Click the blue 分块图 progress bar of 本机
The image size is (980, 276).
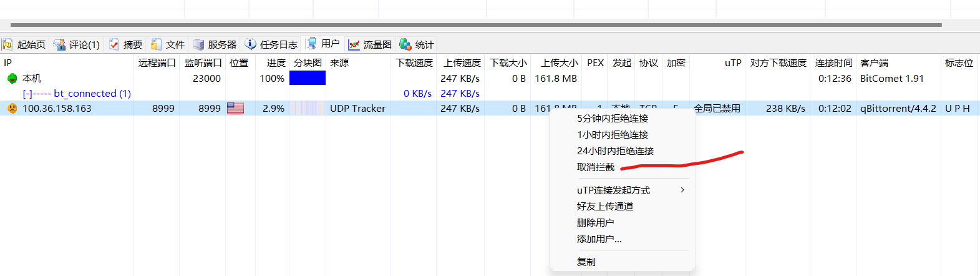click(308, 78)
